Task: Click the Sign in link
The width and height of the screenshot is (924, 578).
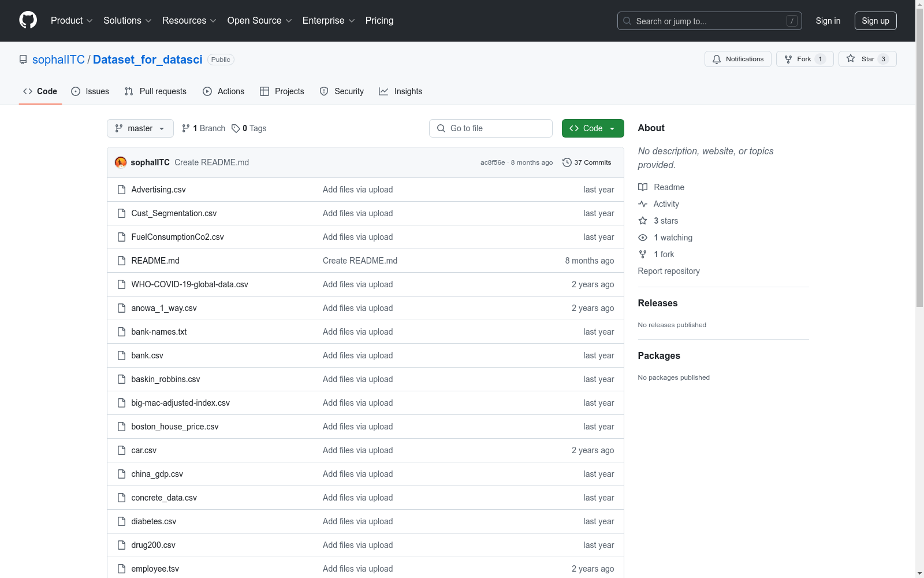Action: tap(828, 21)
